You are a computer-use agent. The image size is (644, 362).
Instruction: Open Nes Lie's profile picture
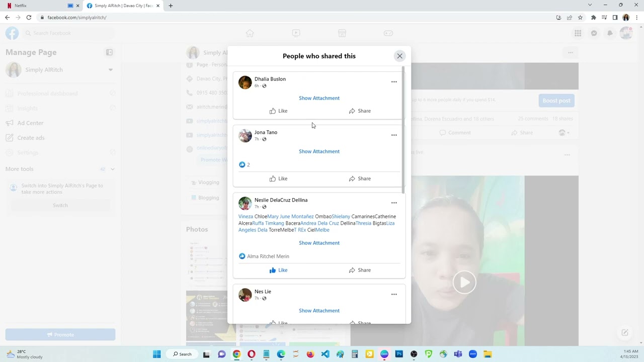[x=245, y=295]
